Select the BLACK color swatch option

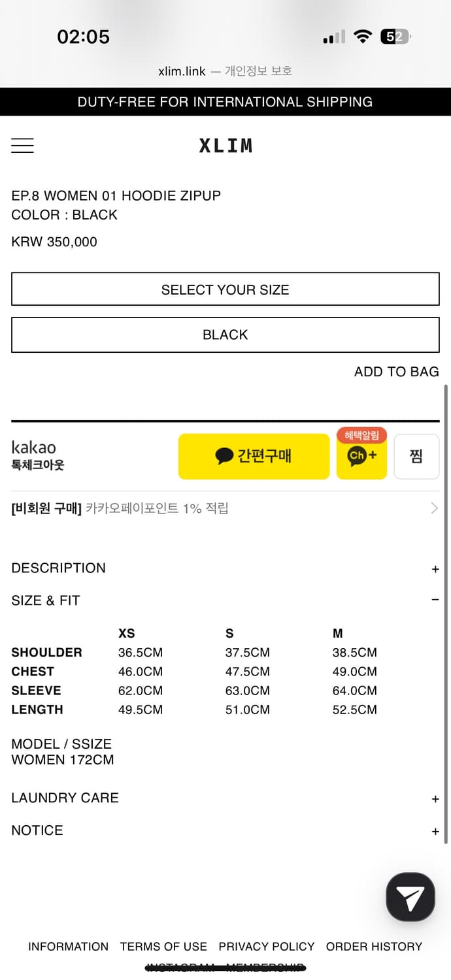(x=225, y=335)
